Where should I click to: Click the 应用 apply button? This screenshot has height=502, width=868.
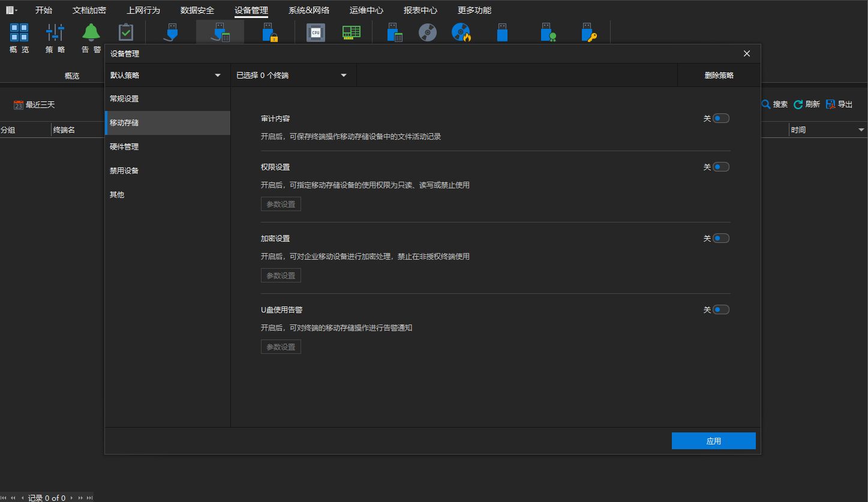714,441
